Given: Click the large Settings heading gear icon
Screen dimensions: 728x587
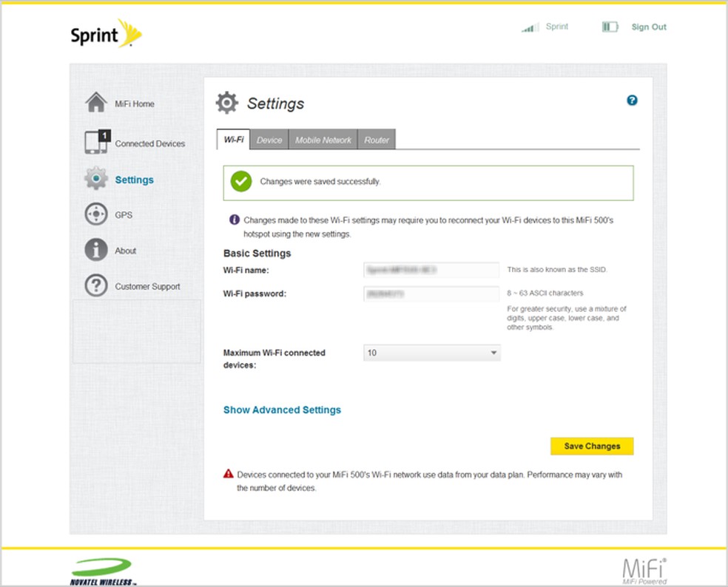Looking at the screenshot, I should (x=227, y=103).
